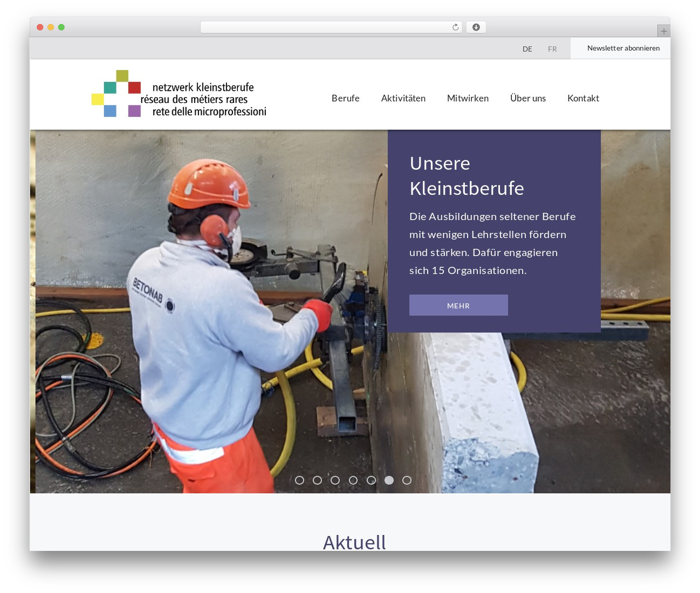Screen dimensions: 700x593
Task: Select the active sixth slider dot
Action: tap(389, 480)
